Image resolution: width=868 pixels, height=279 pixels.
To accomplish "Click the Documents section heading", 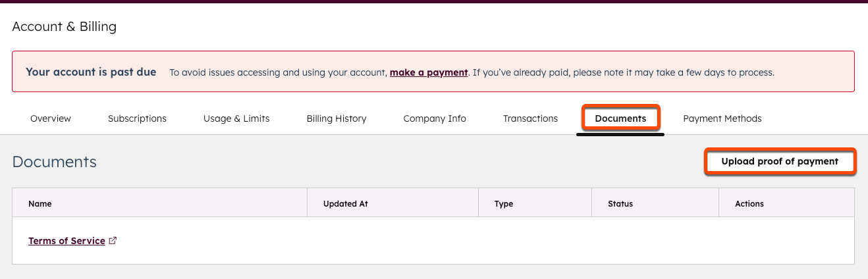I will 55,162.
